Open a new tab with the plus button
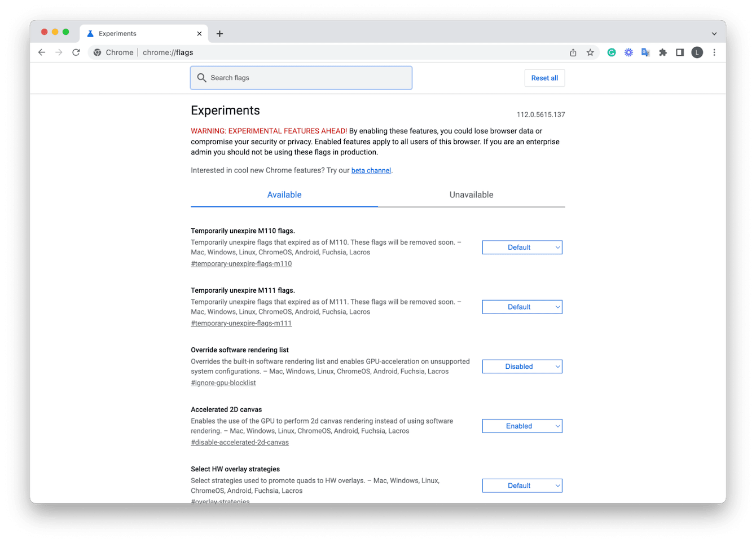The width and height of the screenshot is (756, 543). [x=220, y=34]
